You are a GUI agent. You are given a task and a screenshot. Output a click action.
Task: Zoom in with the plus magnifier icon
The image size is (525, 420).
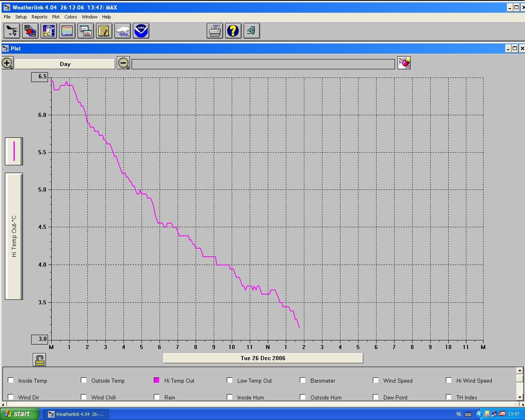(x=7, y=63)
